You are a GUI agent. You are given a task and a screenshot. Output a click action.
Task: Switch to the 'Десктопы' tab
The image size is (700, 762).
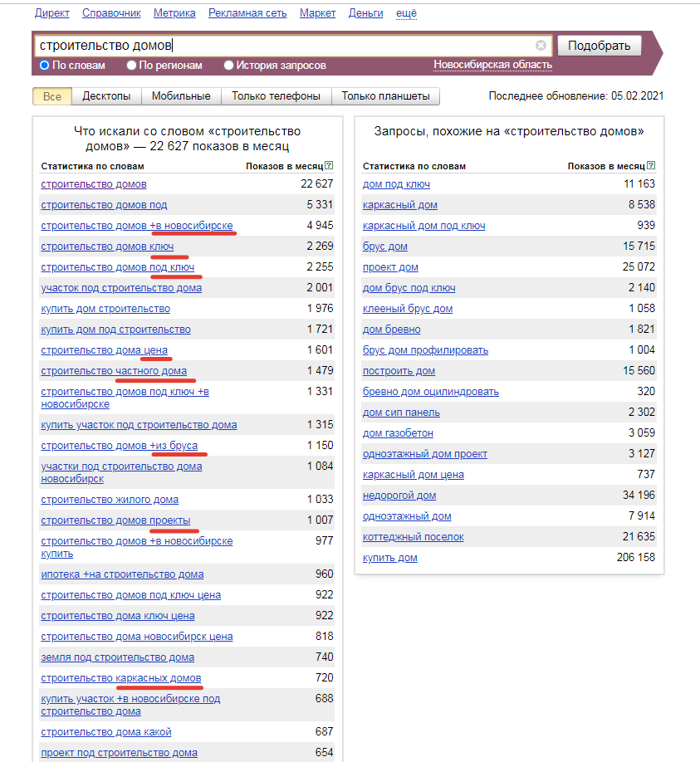(106, 96)
